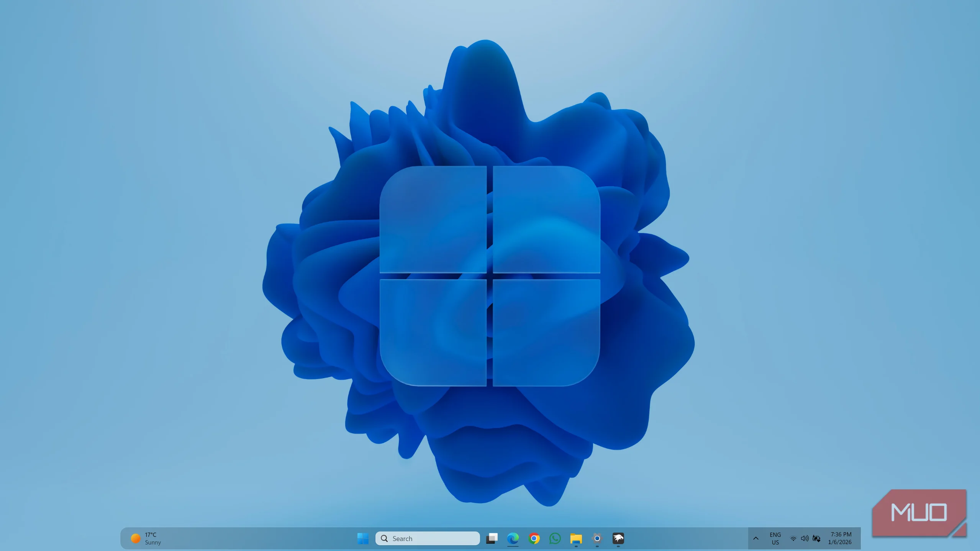Open the Start menu

pos(363,538)
